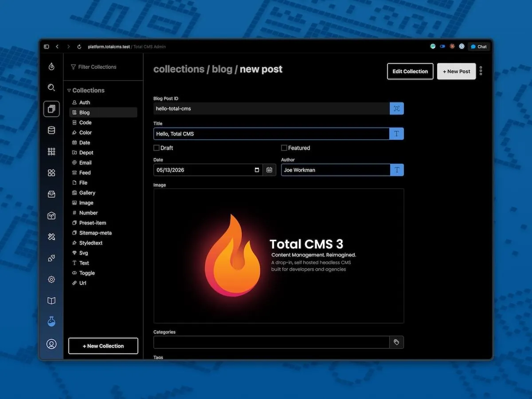This screenshot has width=532, height=399.
Task: Toggle the browser sidebar panel icon
Action: tap(47, 47)
